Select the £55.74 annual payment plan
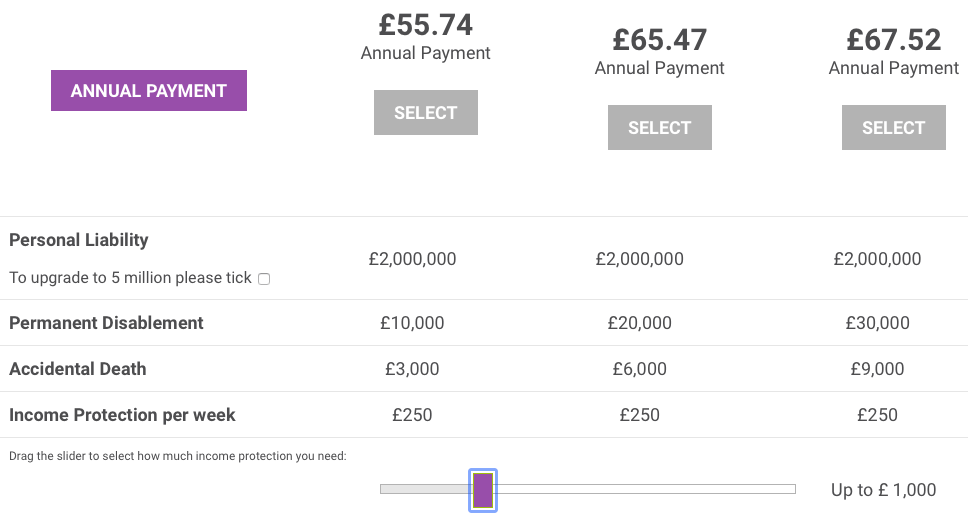Viewport: 968px width, 515px height. [x=426, y=112]
